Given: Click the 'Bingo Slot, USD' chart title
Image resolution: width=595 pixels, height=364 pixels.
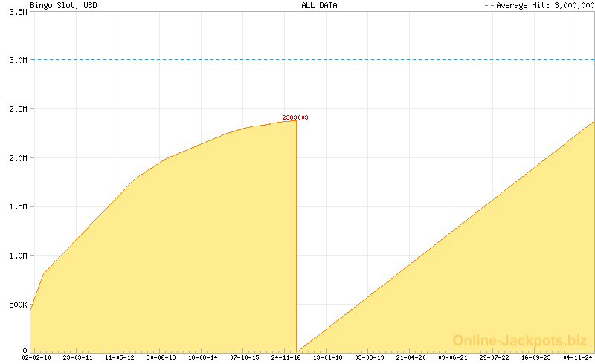Looking at the screenshot, I should [63, 5].
